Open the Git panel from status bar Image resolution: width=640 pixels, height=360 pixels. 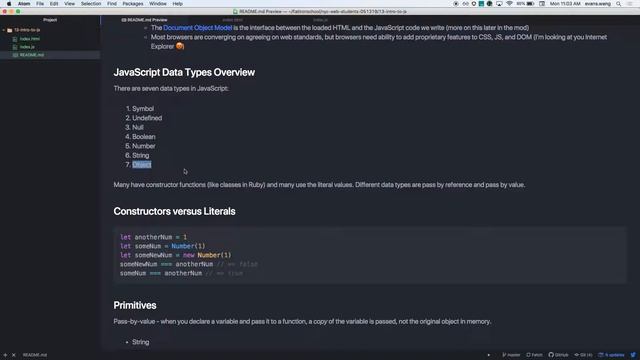coord(583,355)
